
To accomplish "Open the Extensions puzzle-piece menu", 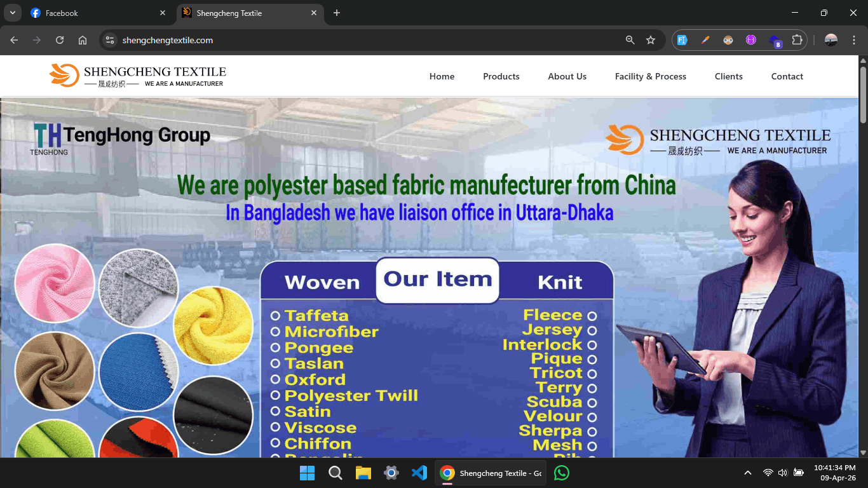I will pos(797,40).
